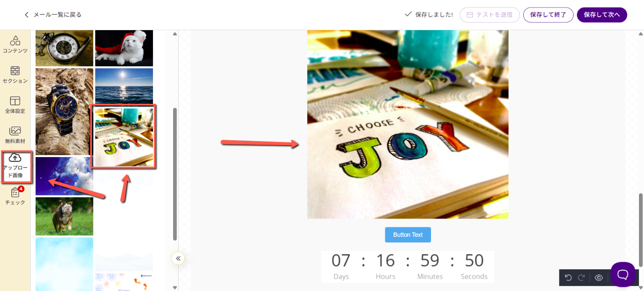Click the 保存して次へ button
644x291 pixels.
point(602,15)
